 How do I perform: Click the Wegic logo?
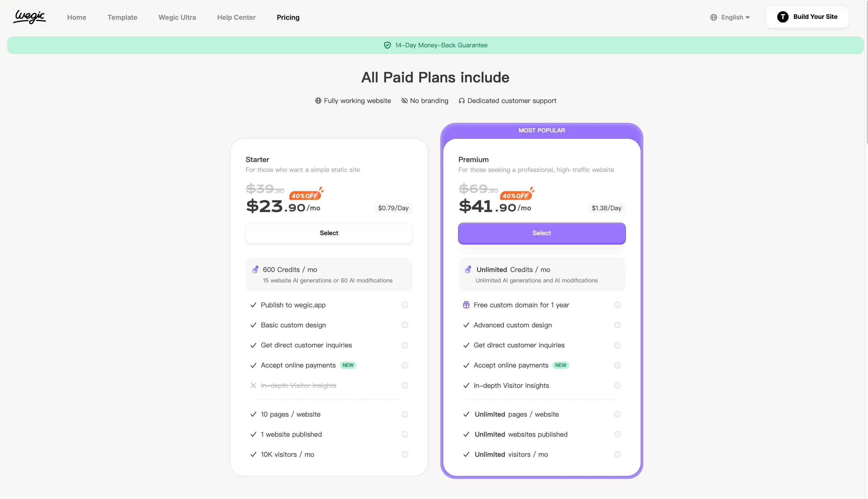point(29,17)
